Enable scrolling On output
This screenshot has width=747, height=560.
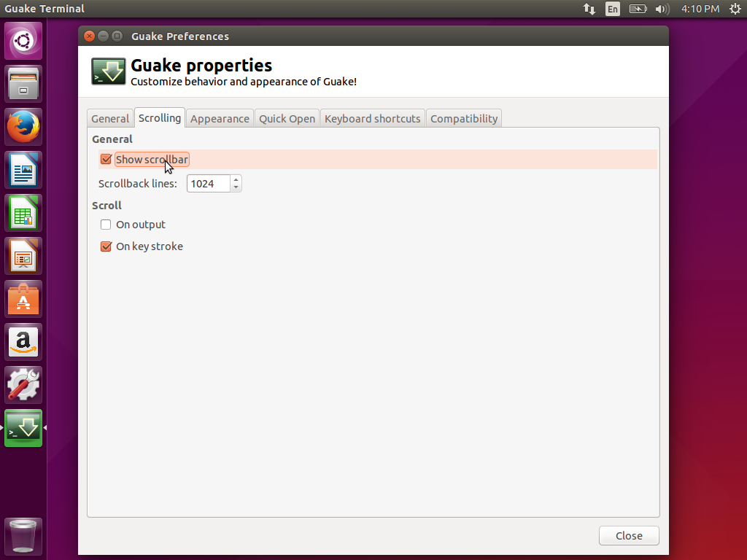(x=106, y=225)
